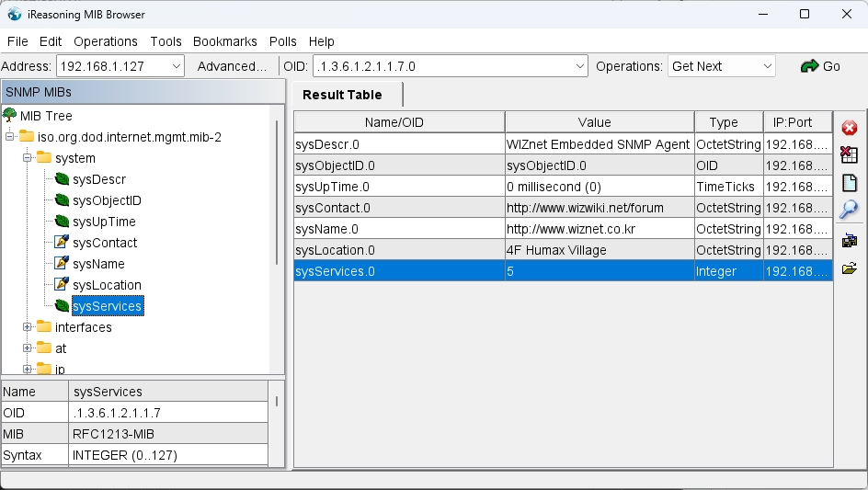
Task: Select the sysUpTime.0 row in the result table
Action: [x=398, y=187]
